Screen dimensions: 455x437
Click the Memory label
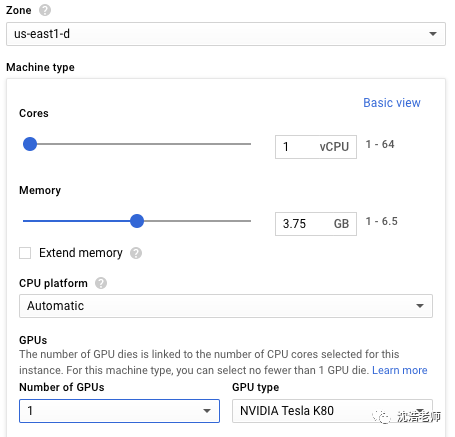[40, 190]
